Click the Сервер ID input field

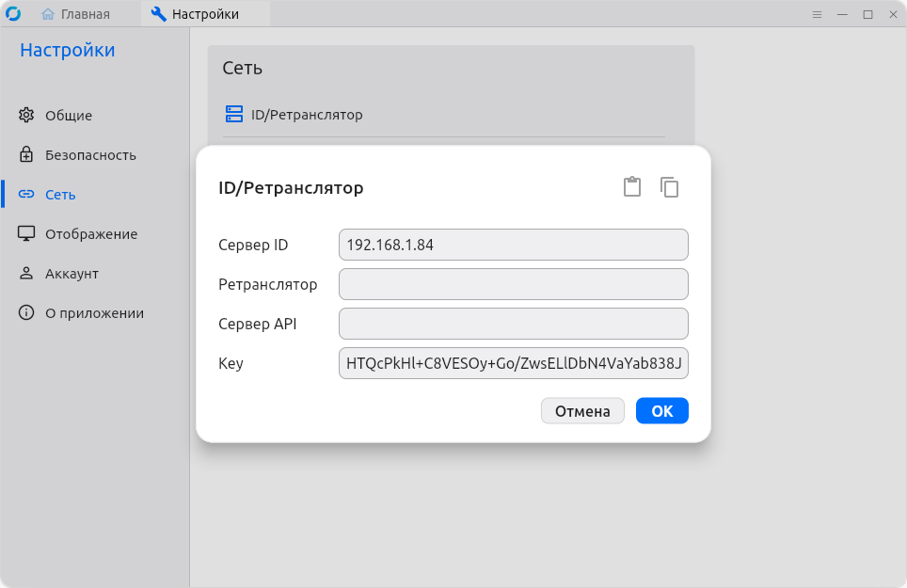pos(513,245)
